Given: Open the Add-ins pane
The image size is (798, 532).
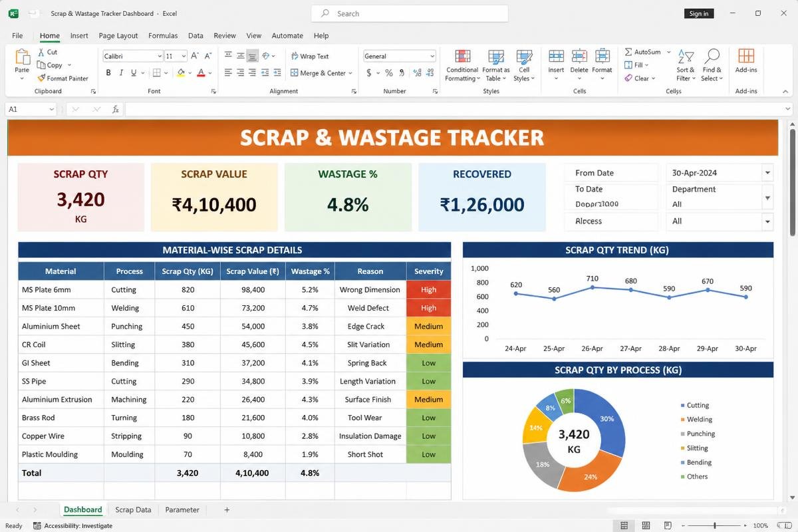Looking at the screenshot, I should click(746, 61).
